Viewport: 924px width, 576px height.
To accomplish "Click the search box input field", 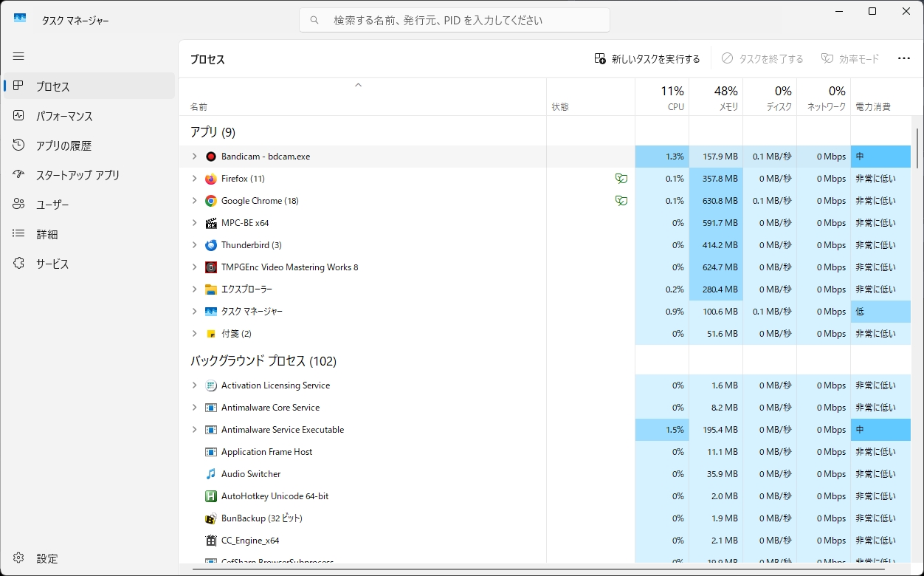I will pyautogui.click(x=455, y=20).
